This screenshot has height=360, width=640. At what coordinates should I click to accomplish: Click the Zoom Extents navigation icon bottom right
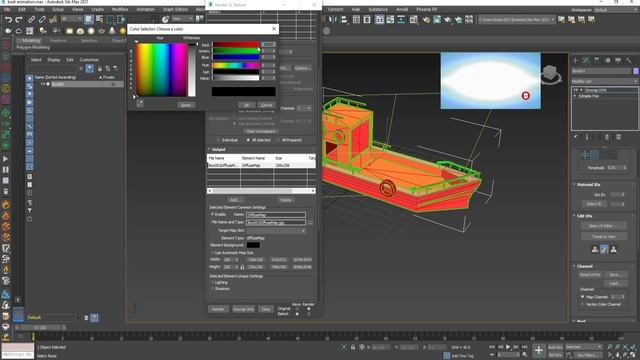(625, 347)
